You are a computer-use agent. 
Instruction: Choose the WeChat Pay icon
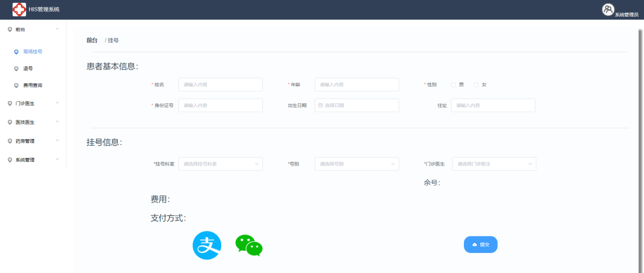[249, 245]
